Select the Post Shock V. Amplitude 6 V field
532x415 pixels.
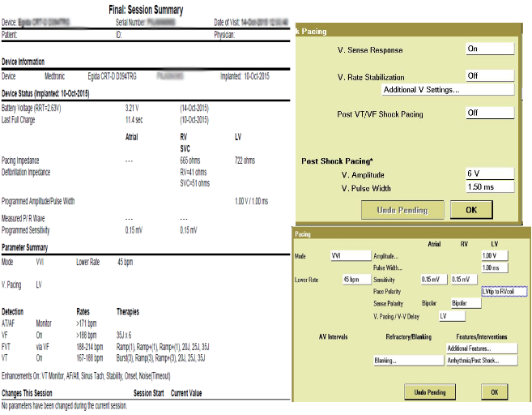coord(490,173)
